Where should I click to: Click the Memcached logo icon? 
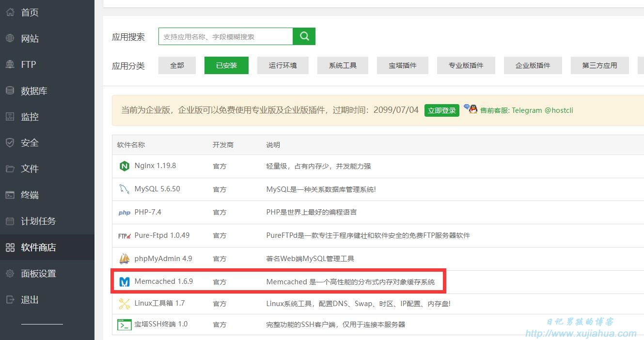(125, 282)
